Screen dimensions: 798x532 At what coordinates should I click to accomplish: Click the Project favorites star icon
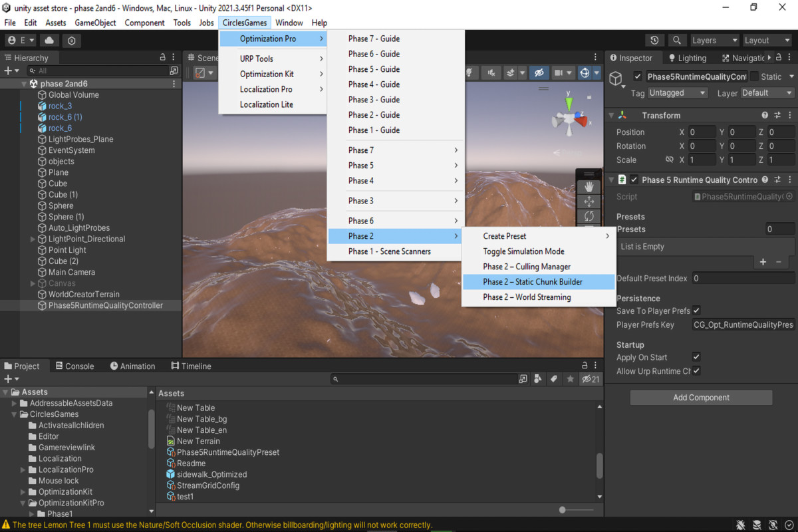pyautogui.click(x=570, y=379)
